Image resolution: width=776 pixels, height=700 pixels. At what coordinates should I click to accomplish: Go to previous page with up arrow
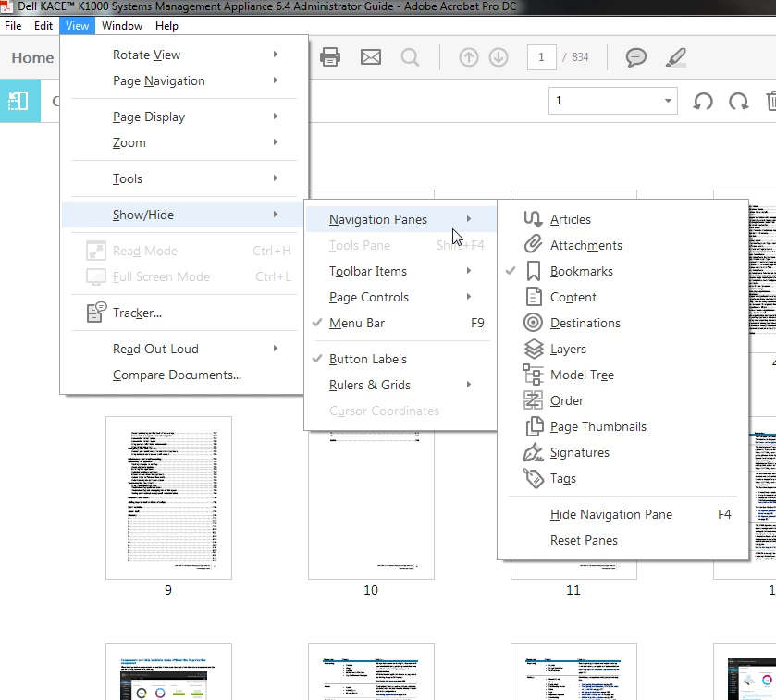pyautogui.click(x=469, y=57)
